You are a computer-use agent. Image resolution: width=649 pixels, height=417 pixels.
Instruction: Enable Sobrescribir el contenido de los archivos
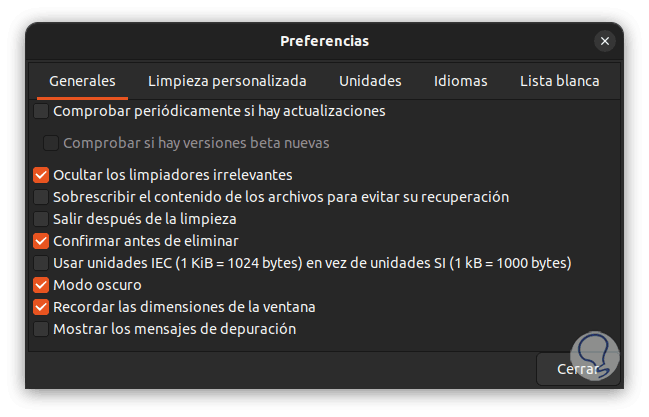[41, 197]
